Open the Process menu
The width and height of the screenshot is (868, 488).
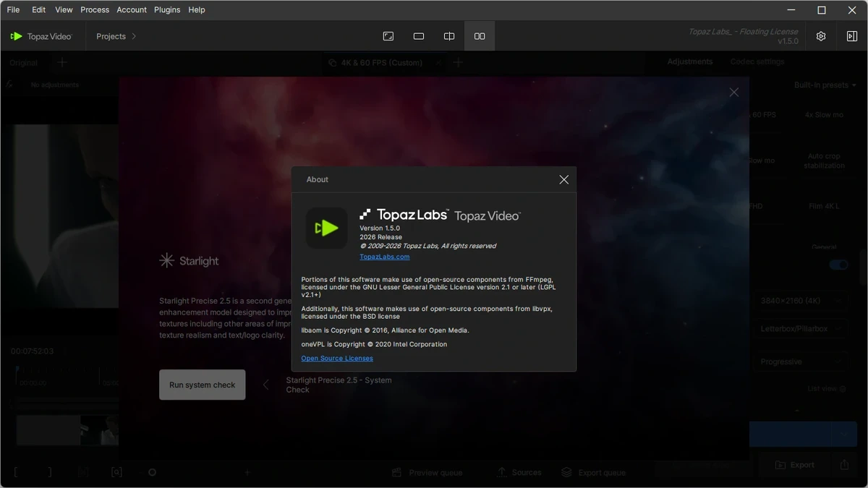point(95,10)
